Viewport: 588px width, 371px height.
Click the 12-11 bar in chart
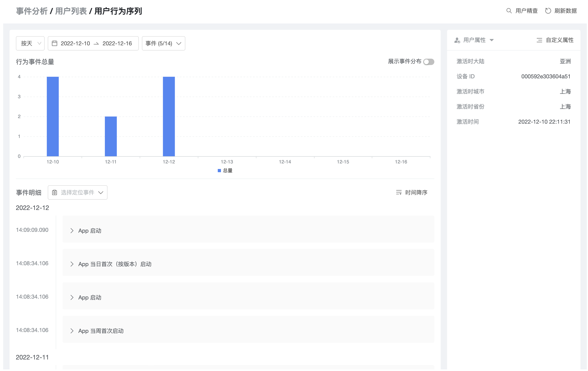pyautogui.click(x=111, y=137)
